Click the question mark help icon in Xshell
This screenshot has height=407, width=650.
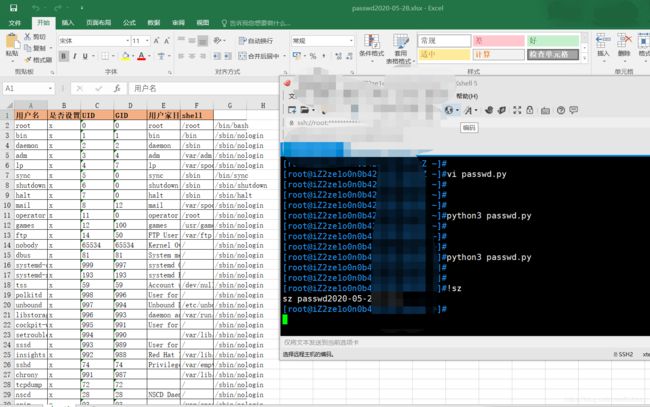[561, 110]
